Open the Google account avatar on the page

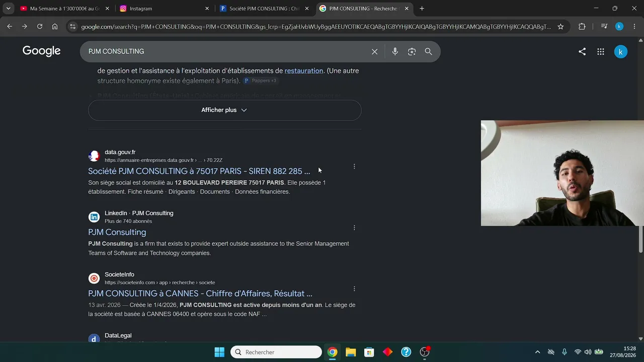621,51
